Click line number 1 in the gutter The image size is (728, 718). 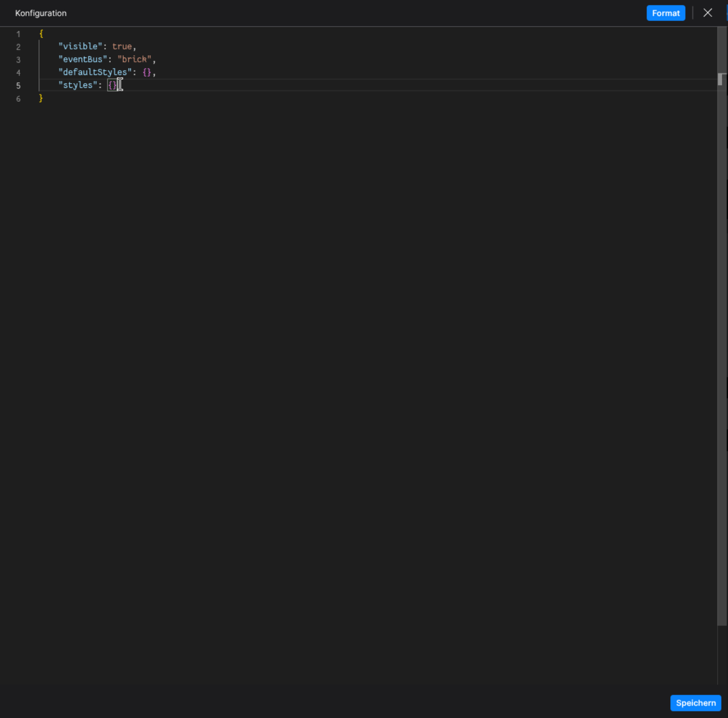pyautogui.click(x=18, y=34)
